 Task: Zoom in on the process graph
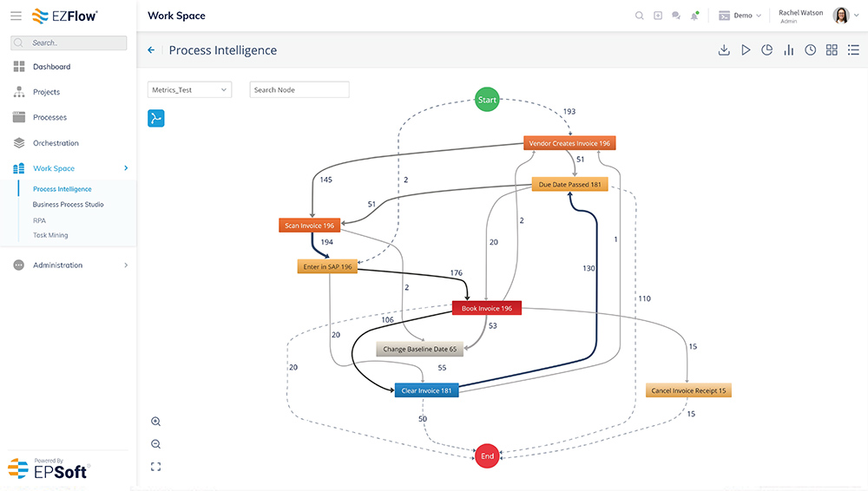coord(155,422)
